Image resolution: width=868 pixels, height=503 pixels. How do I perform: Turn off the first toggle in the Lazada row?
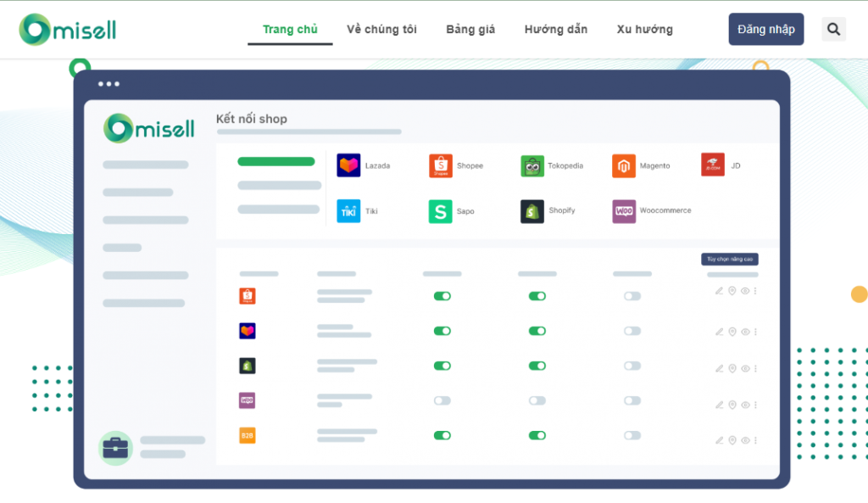click(442, 331)
